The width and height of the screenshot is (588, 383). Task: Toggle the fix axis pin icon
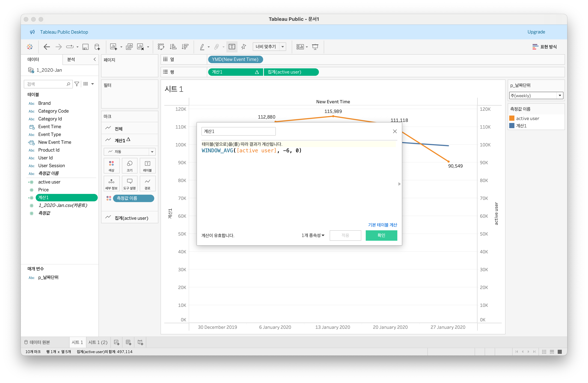pyautogui.click(x=244, y=47)
